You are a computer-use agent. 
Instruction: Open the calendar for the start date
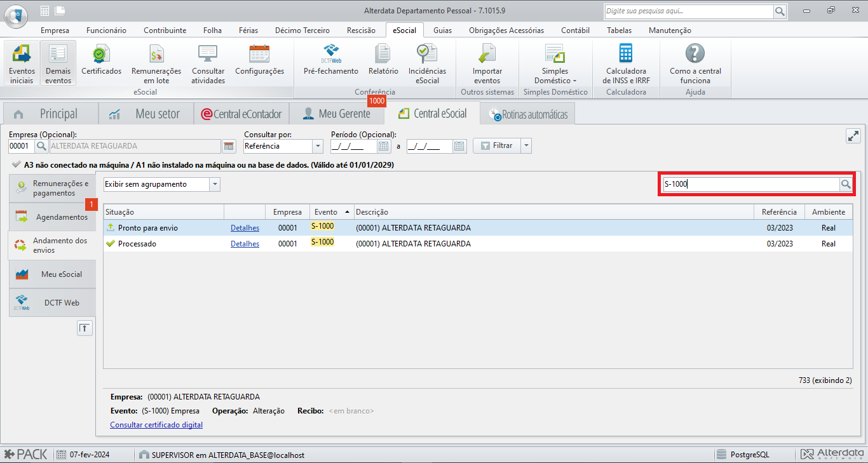(x=384, y=146)
